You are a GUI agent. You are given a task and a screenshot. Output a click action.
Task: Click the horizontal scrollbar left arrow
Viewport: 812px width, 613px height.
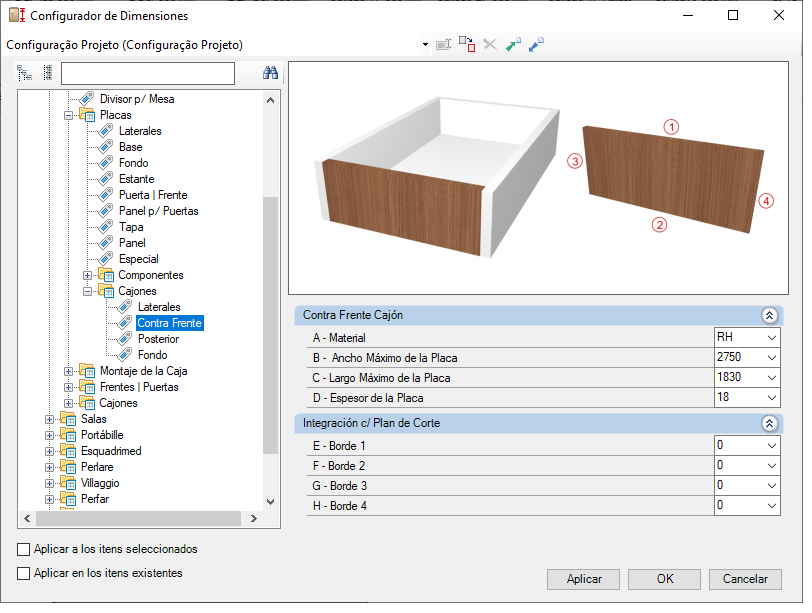click(x=27, y=519)
